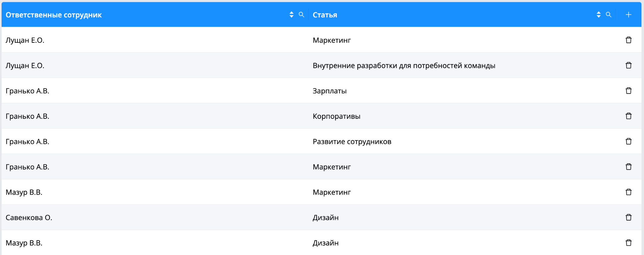Sort by Ответственные сотрудник column arrows
The width and height of the screenshot is (644, 255).
click(291, 15)
